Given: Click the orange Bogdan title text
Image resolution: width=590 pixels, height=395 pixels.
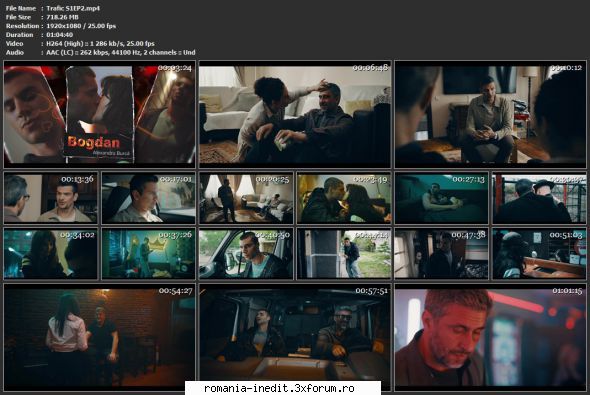Looking at the screenshot, I should click(94, 142).
